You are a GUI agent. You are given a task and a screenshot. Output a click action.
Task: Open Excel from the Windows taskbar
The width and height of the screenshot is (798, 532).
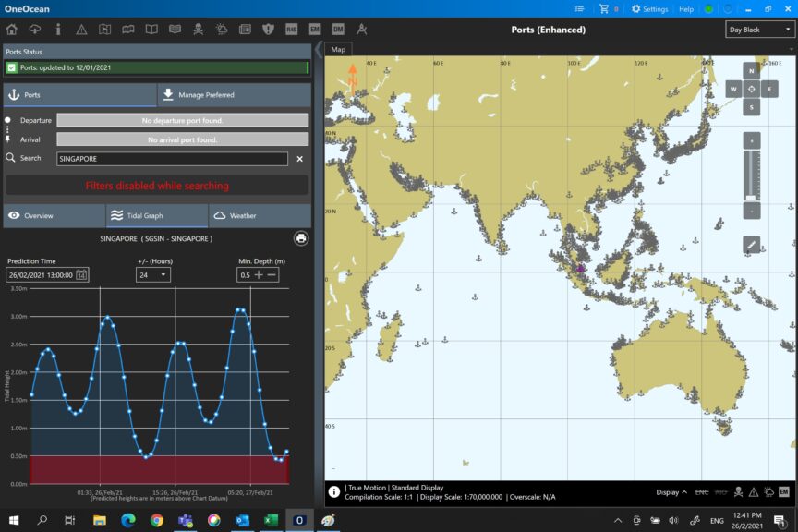pyautogui.click(x=271, y=520)
